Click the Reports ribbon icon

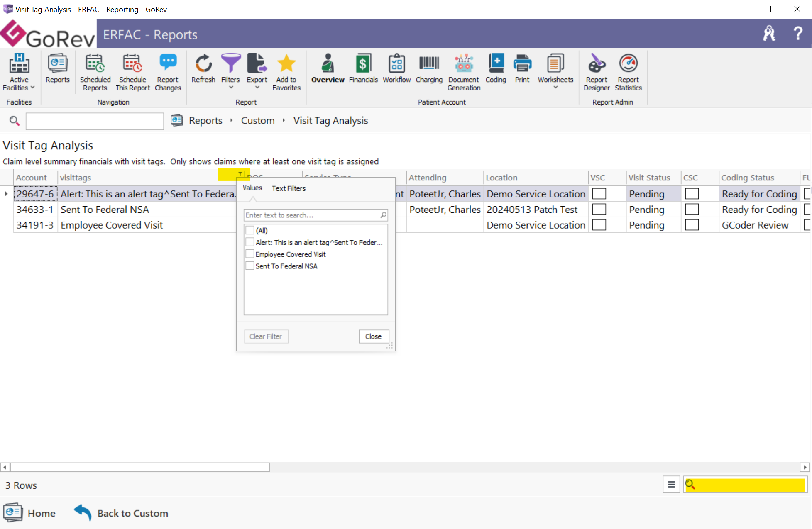58,69
